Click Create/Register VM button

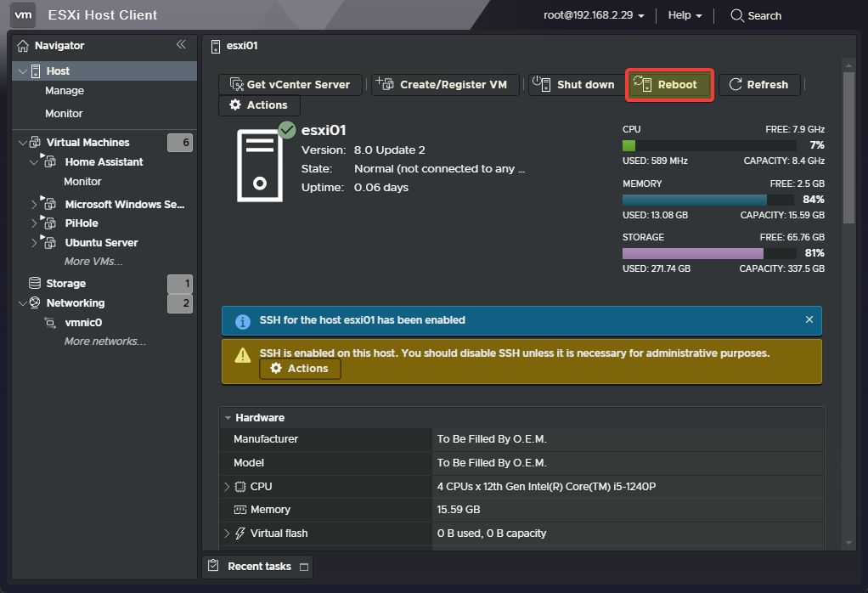click(445, 85)
